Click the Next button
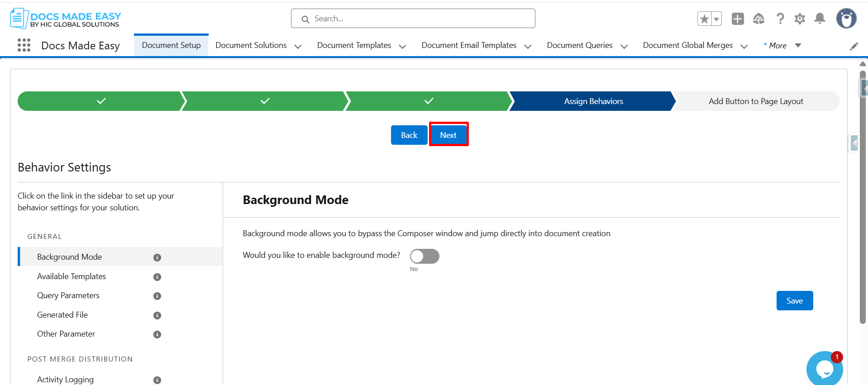The width and height of the screenshot is (868, 385). point(448,135)
